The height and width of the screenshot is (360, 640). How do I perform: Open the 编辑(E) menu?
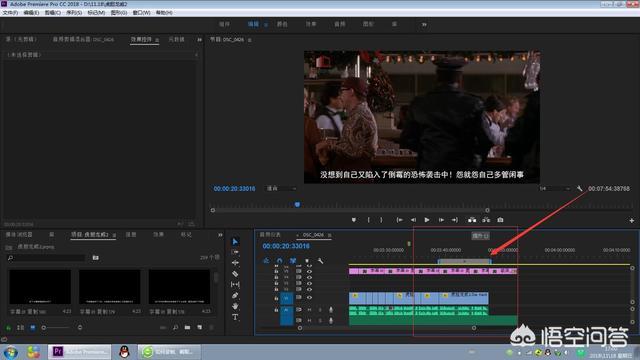[x=31, y=13]
